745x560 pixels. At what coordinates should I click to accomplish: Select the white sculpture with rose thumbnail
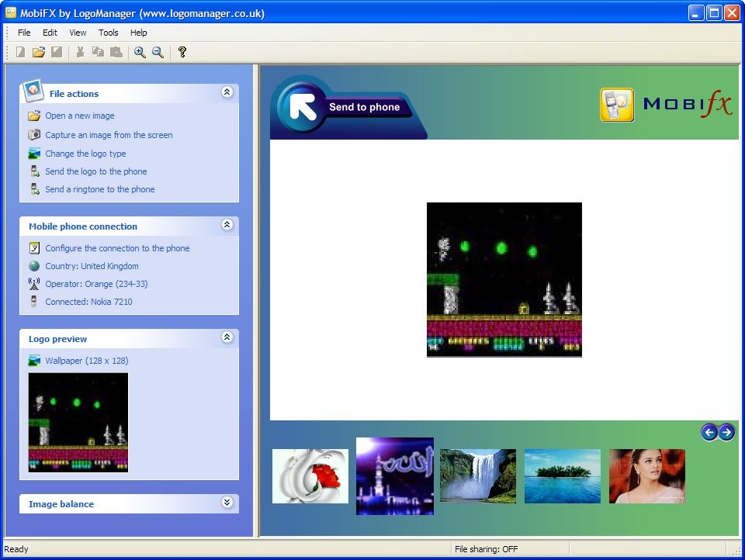(x=310, y=476)
